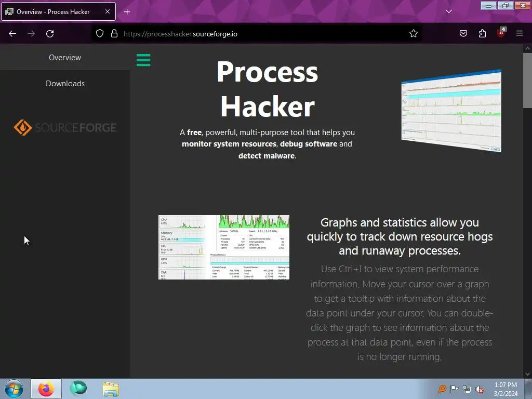The image size is (532, 399).
Task: Click the Process Hacker heading
Action: tap(268, 89)
